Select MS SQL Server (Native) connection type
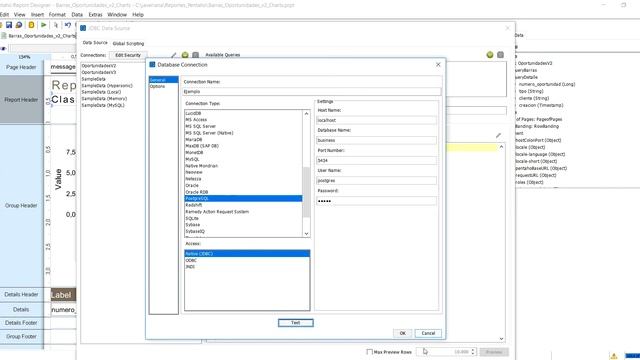 click(243, 133)
